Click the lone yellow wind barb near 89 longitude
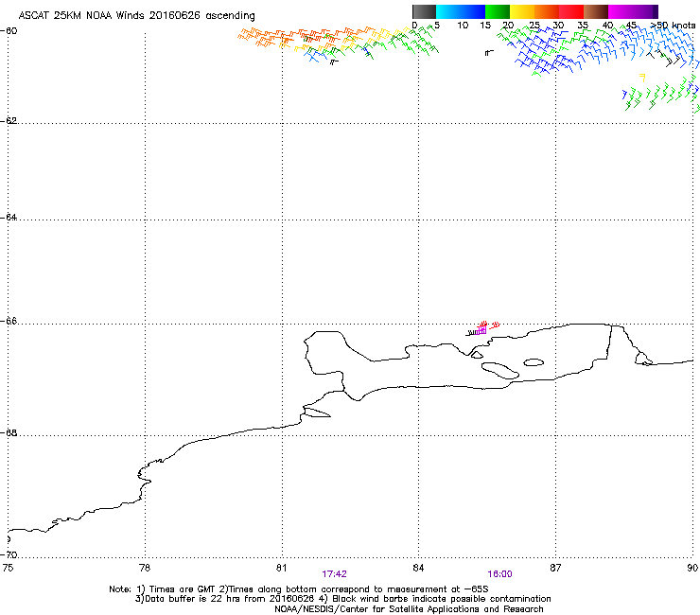 tap(642, 78)
